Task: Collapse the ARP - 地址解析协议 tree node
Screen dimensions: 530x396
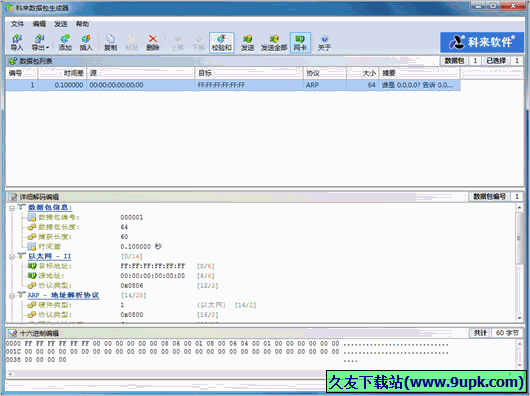Action: pos(12,296)
